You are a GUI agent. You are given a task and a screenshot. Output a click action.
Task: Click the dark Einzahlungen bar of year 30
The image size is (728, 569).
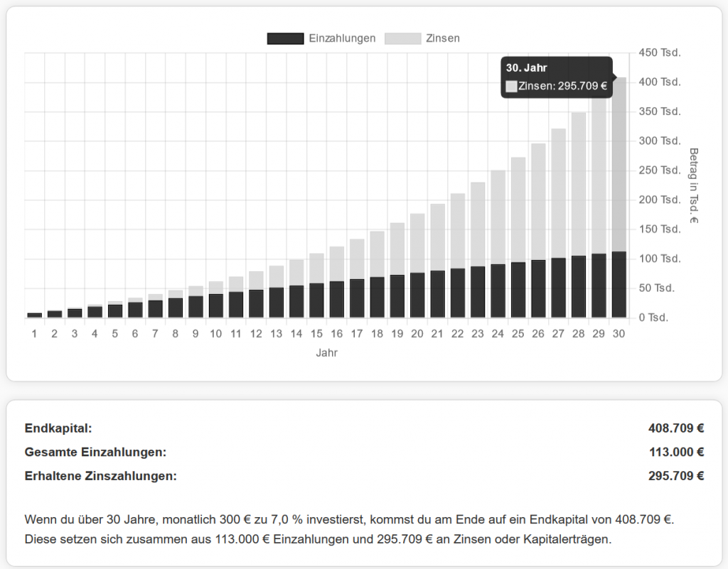coord(619,285)
